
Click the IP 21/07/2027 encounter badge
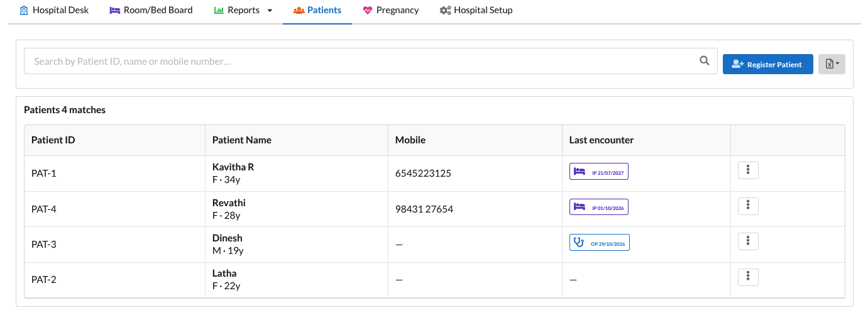599,172
